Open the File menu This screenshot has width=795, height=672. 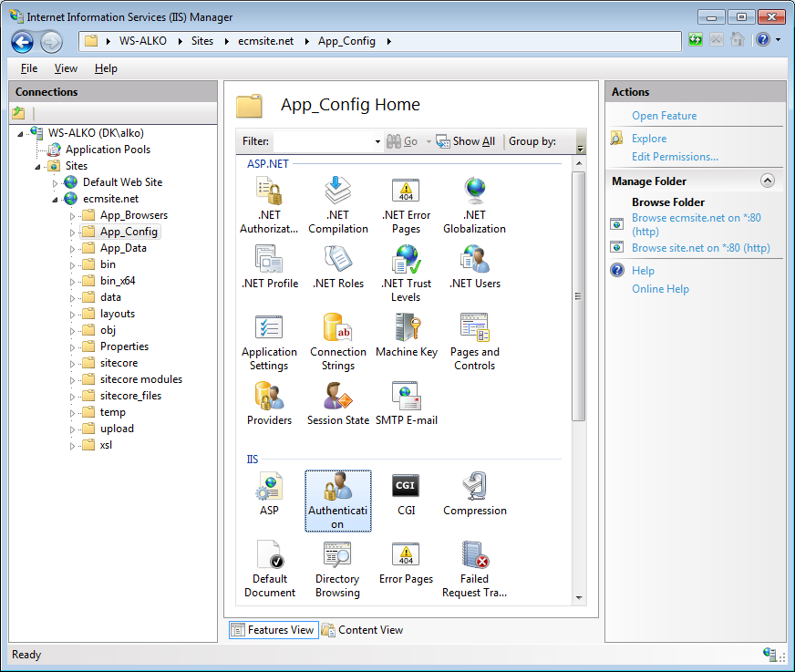(29, 68)
